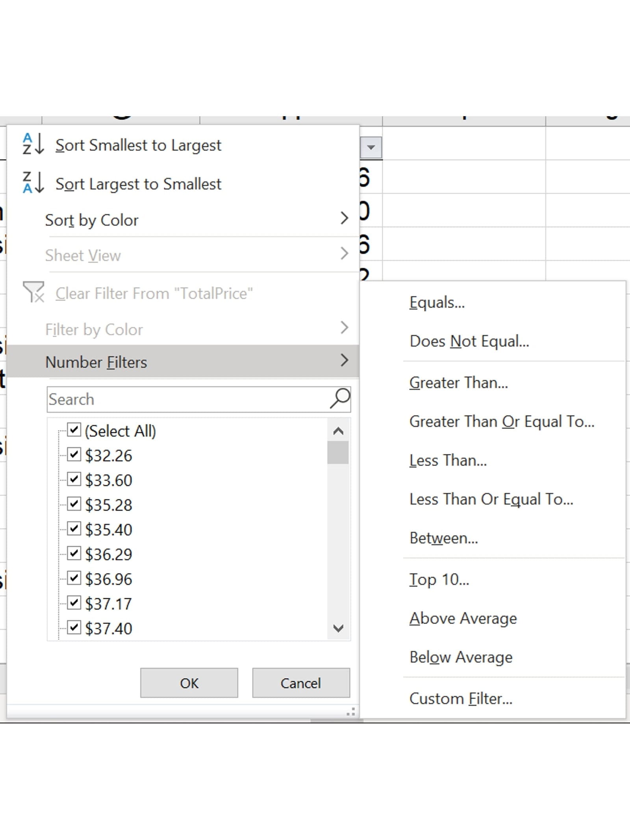Click the filter list scrollbar thumb

[x=338, y=452]
